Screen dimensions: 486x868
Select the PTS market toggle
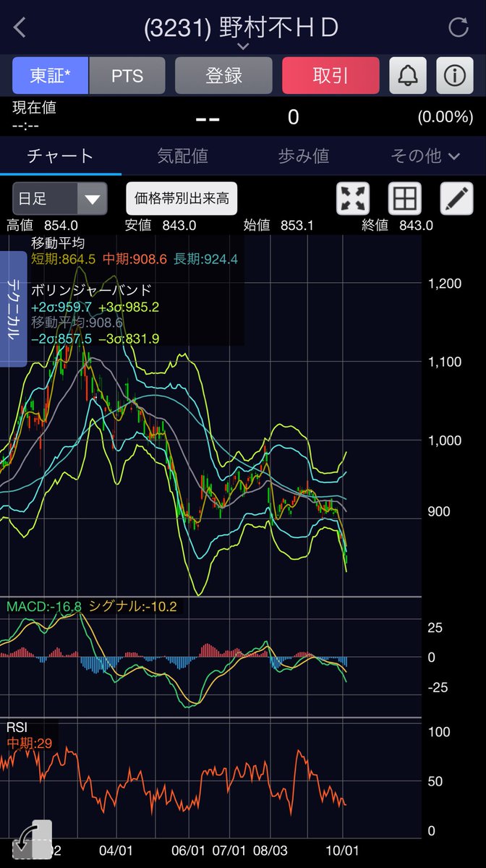tap(127, 75)
